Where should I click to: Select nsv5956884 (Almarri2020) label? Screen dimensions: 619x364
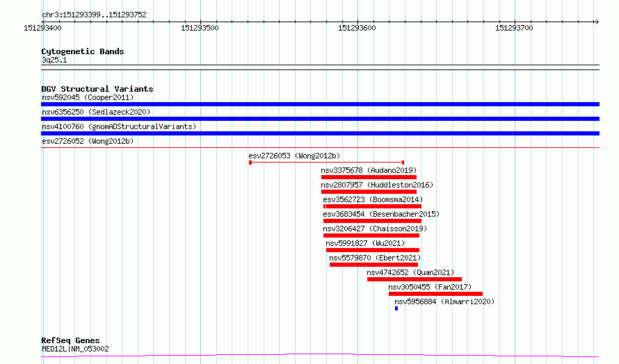click(444, 301)
